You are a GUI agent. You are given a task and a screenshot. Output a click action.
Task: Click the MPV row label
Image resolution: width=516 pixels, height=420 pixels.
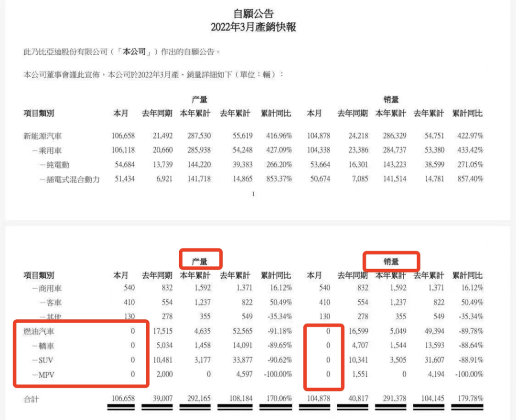click(46, 375)
